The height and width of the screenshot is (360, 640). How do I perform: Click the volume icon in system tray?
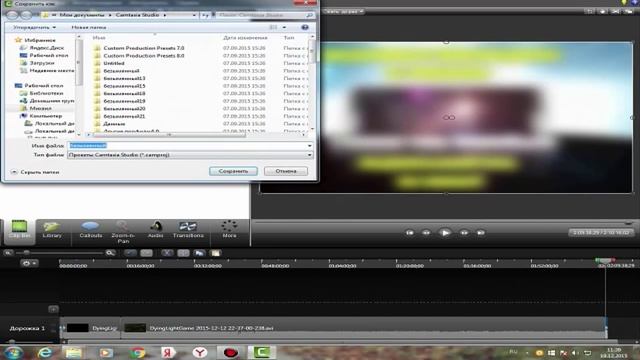(x=575, y=353)
